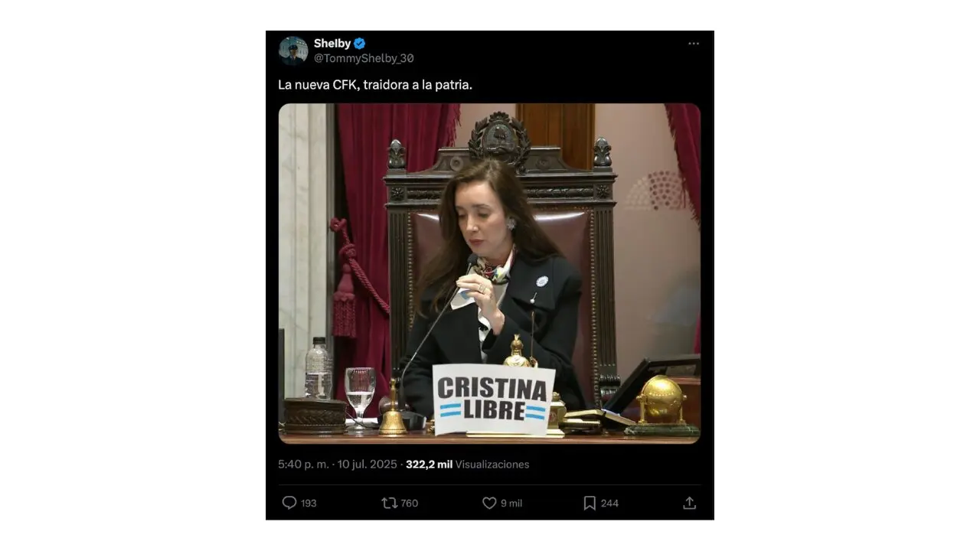980x551 pixels.
Task: Click the display name Shelby
Action: 332,44
